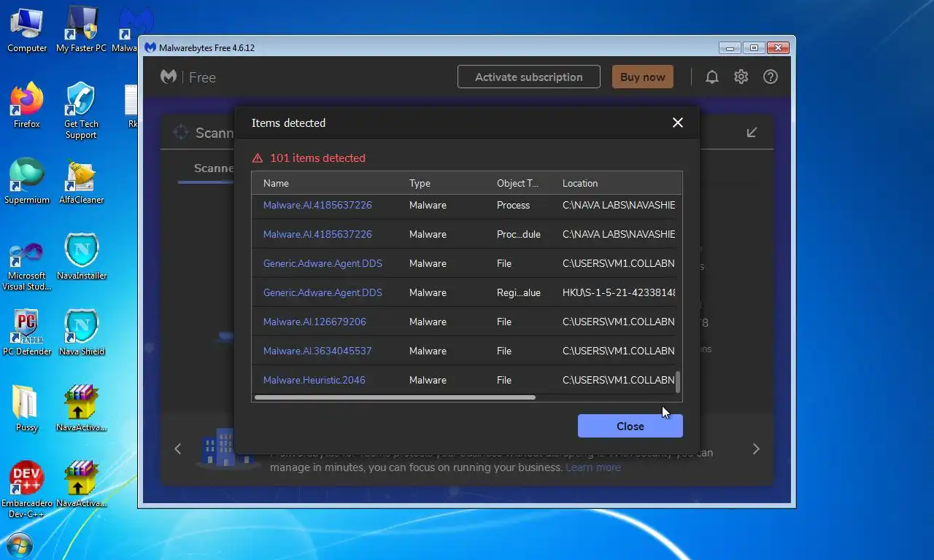Select NavaActiva archive beside Embarcadero Dev-C++
This screenshot has height=560, width=934.
click(x=81, y=484)
